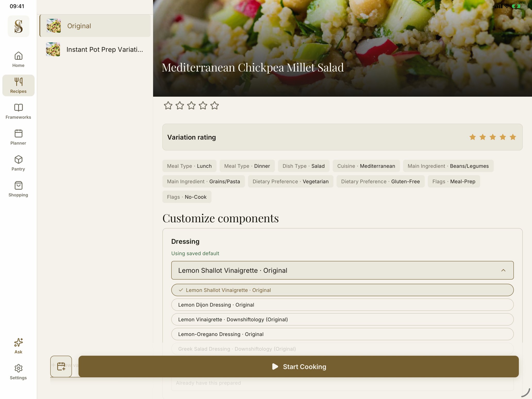Choose Greek Salad Dressing option
Screen dimensions: 532x399
coord(342,349)
